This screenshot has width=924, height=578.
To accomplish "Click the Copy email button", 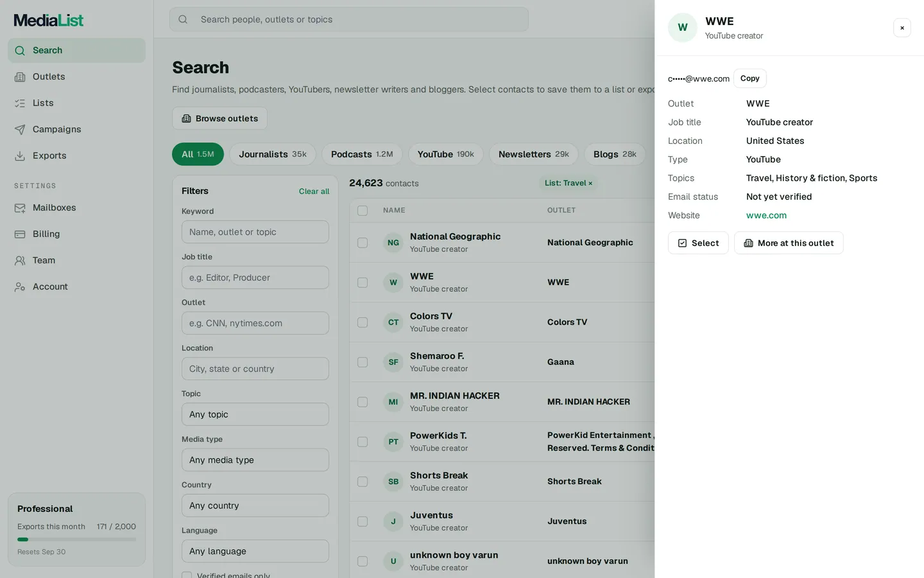I will tap(750, 78).
